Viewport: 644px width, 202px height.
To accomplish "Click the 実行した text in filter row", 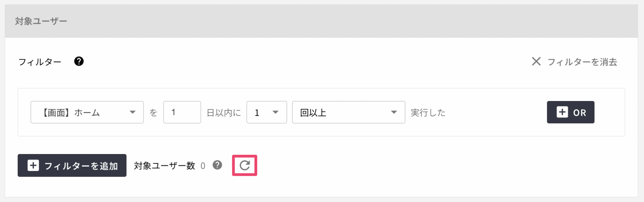I will point(428,113).
